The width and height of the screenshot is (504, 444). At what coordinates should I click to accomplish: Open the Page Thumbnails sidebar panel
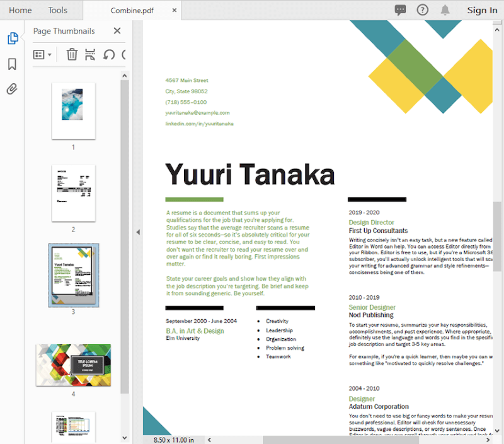click(x=12, y=38)
